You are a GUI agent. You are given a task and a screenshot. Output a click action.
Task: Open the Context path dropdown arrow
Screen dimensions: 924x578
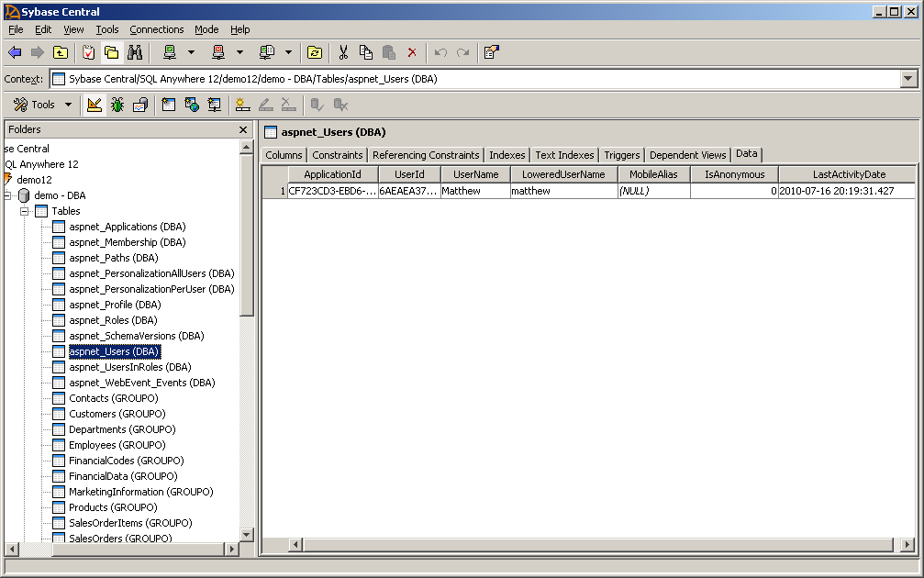click(x=908, y=79)
